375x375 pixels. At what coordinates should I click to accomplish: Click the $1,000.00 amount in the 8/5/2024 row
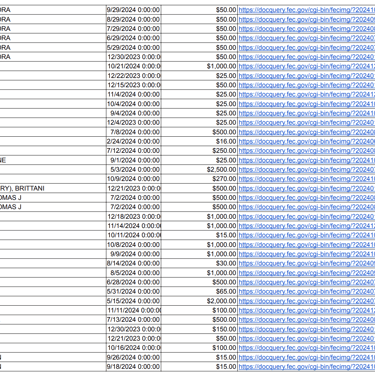[199, 273]
